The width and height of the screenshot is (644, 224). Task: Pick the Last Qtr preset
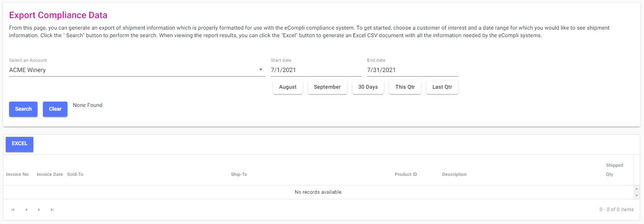pos(442,87)
